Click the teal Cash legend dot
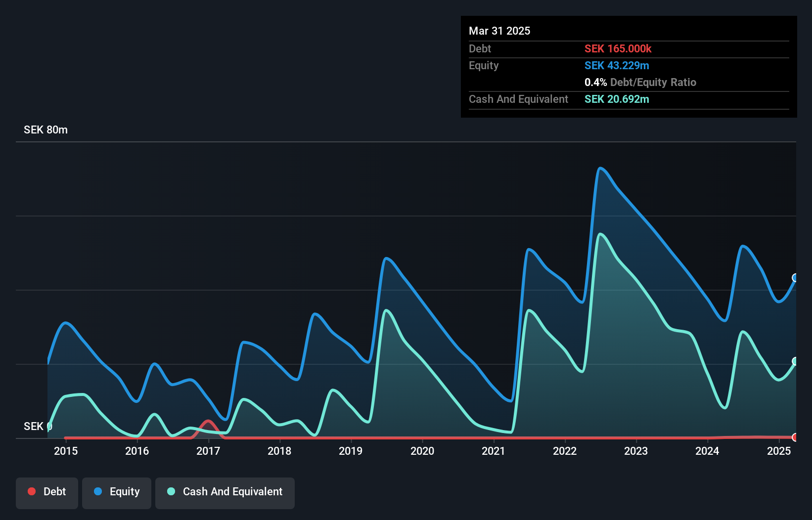 (x=171, y=491)
